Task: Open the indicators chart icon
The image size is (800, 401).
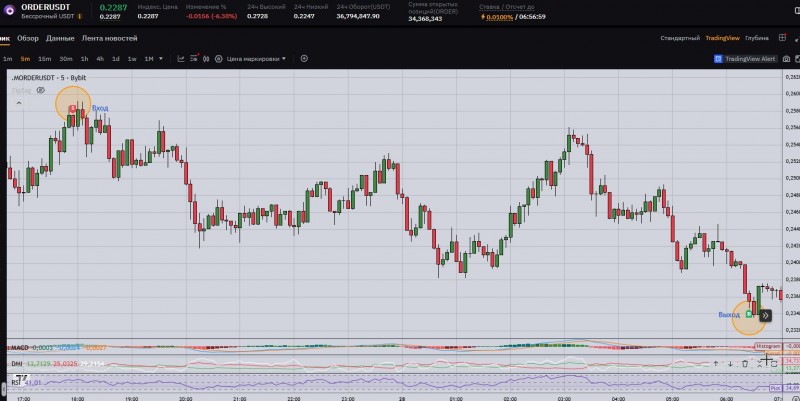Action: click(181, 59)
